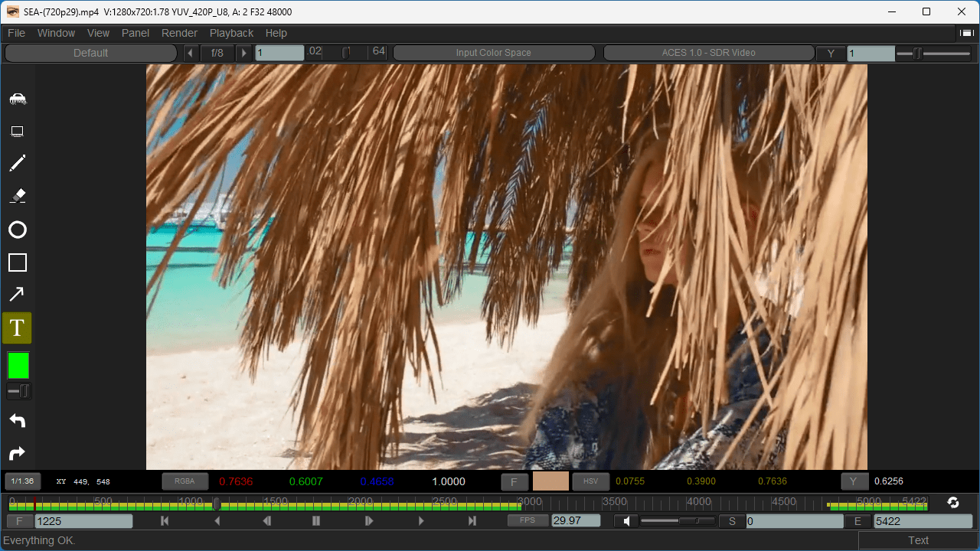
Task: Open the Window menu
Action: [56, 33]
